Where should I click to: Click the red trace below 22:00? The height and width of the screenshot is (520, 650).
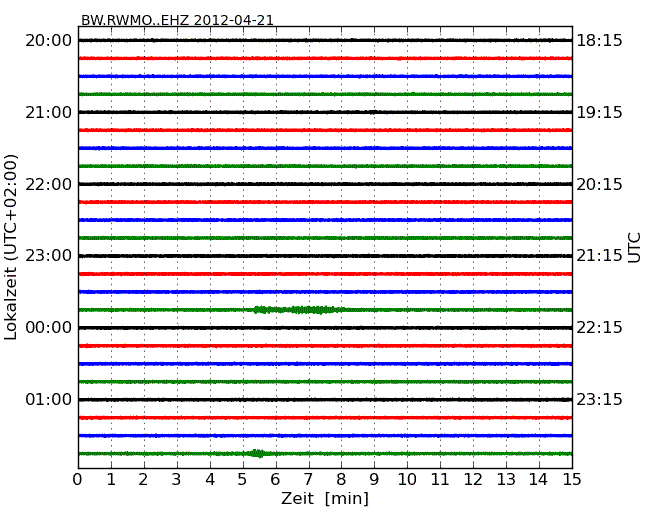pos(325,202)
